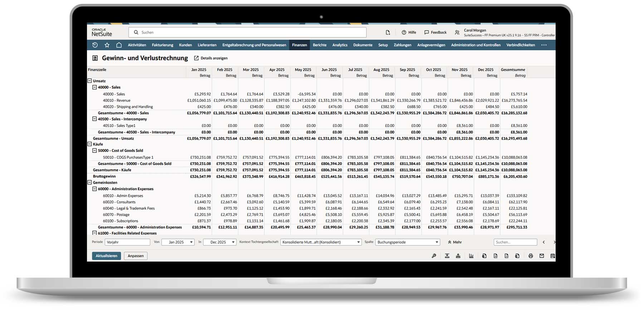Click the global Suchen search field
Viewport: 644px width, 311px height.
[x=248, y=32]
